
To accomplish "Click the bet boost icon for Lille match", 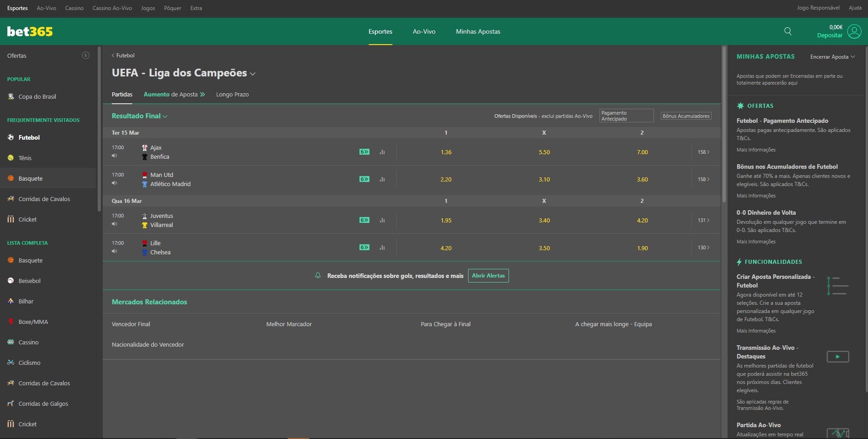I will pyautogui.click(x=364, y=247).
